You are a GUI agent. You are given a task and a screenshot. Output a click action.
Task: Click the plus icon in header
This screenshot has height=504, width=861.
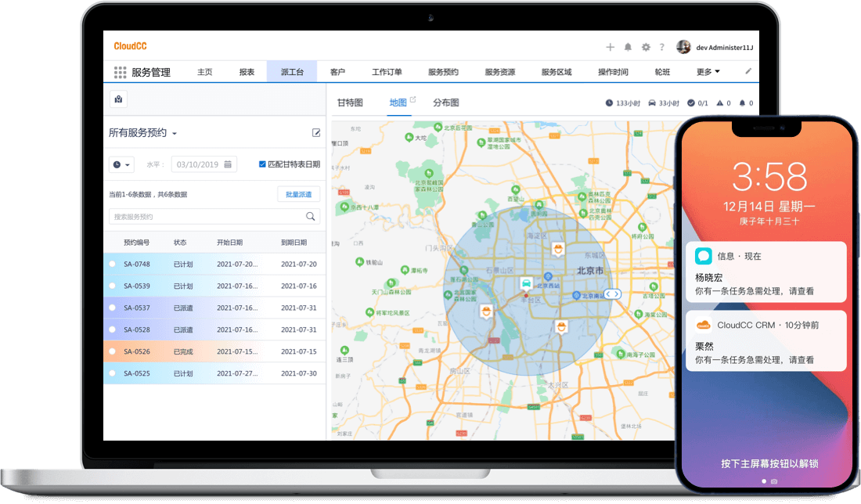[x=611, y=47]
